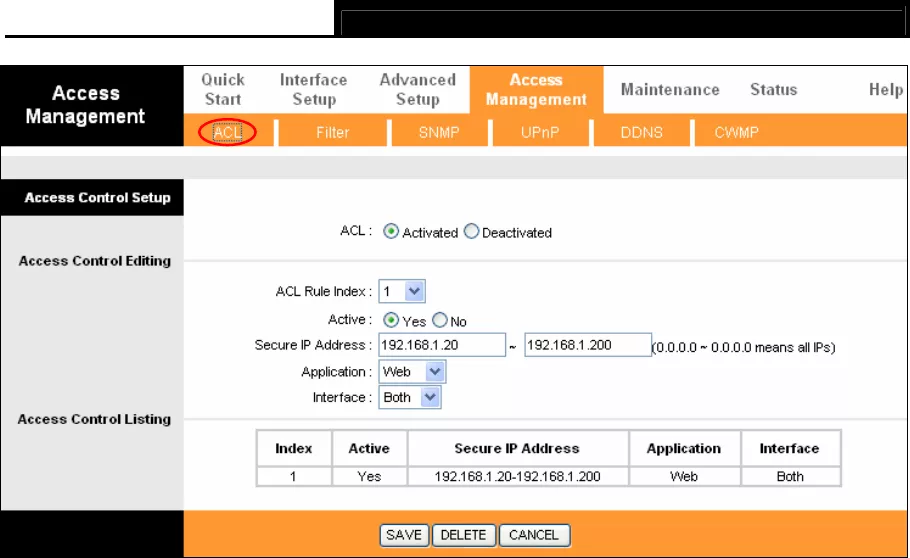This screenshot has height=558, width=910.
Task: Click the end Secure IP field 192.168.1.200
Action: (x=588, y=345)
